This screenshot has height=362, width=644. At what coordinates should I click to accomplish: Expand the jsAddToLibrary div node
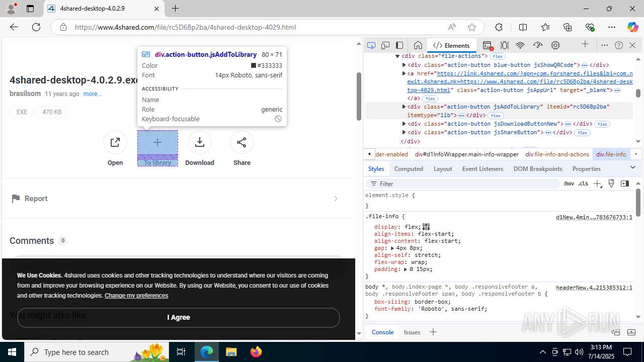[404, 107]
